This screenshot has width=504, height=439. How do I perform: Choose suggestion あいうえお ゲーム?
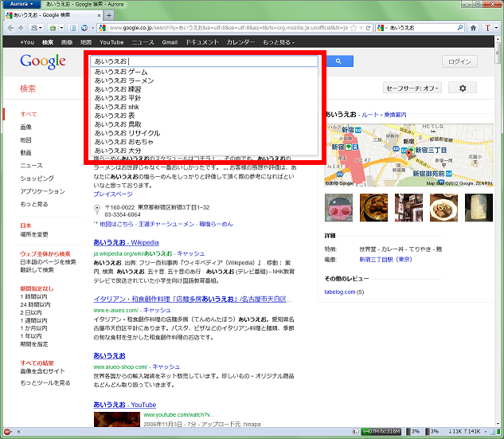[205, 72]
